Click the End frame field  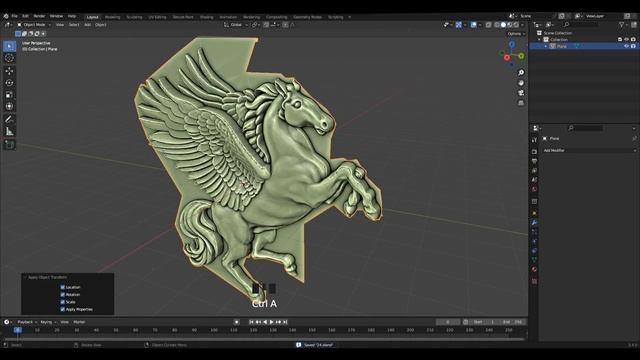[511, 322]
